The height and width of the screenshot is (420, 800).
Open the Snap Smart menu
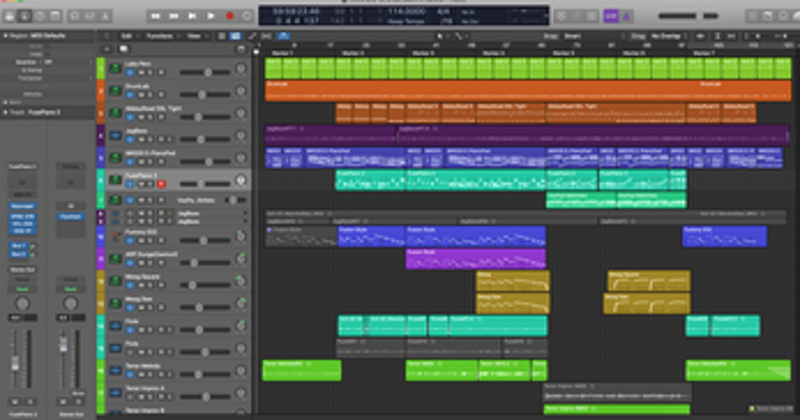pos(573,36)
